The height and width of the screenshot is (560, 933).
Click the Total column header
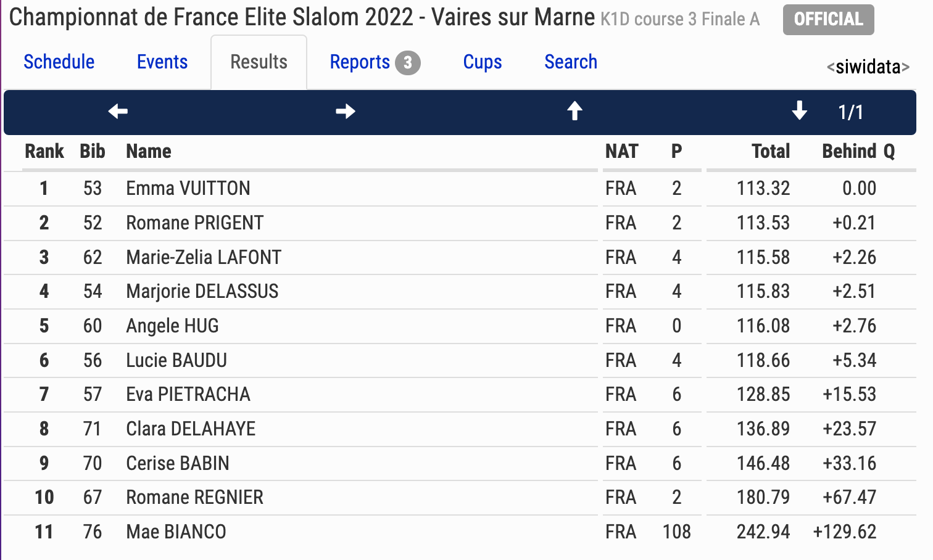(771, 152)
